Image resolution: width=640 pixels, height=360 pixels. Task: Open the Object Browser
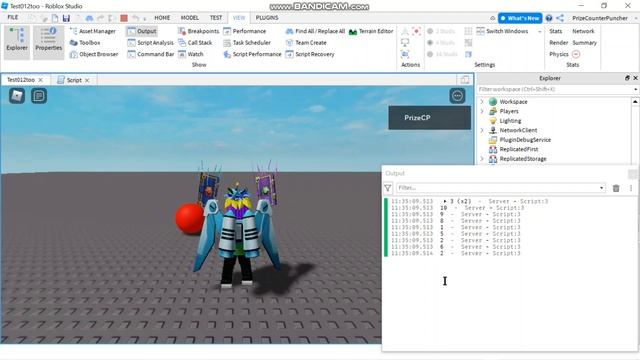[x=94, y=54]
